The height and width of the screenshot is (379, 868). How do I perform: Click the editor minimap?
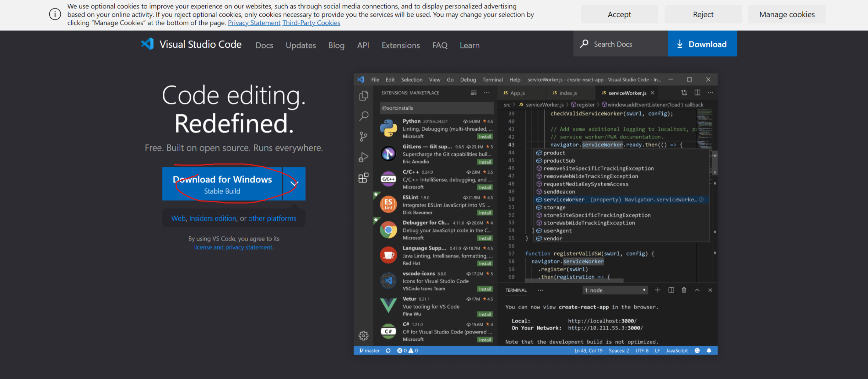(x=705, y=129)
